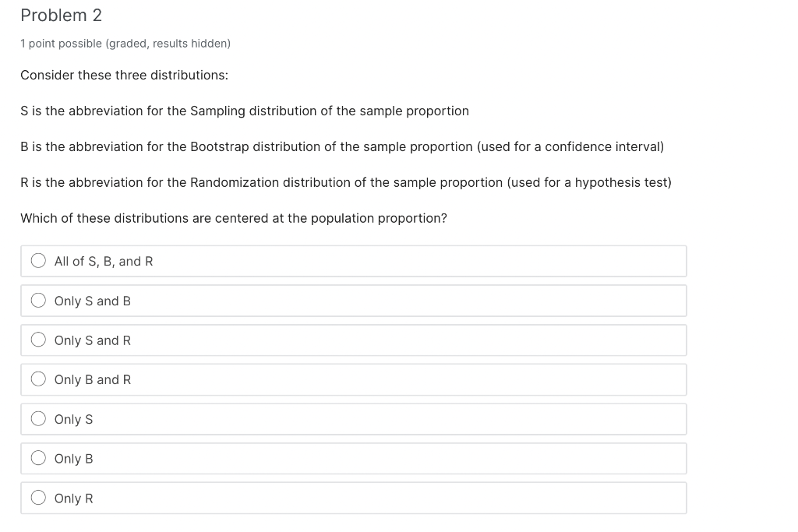Click the sentence defining abbreviation S
Screen dimensions: 798x532
tap(244, 111)
